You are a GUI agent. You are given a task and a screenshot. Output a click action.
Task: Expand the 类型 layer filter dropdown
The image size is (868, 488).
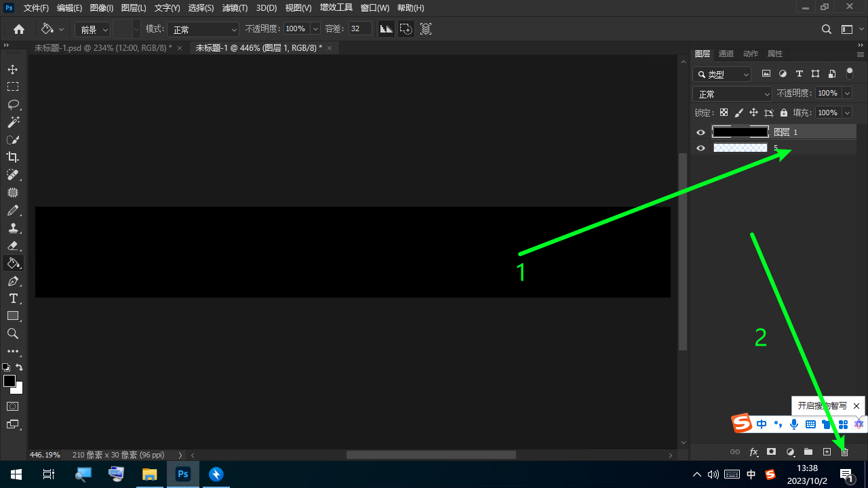pos(722,75)
